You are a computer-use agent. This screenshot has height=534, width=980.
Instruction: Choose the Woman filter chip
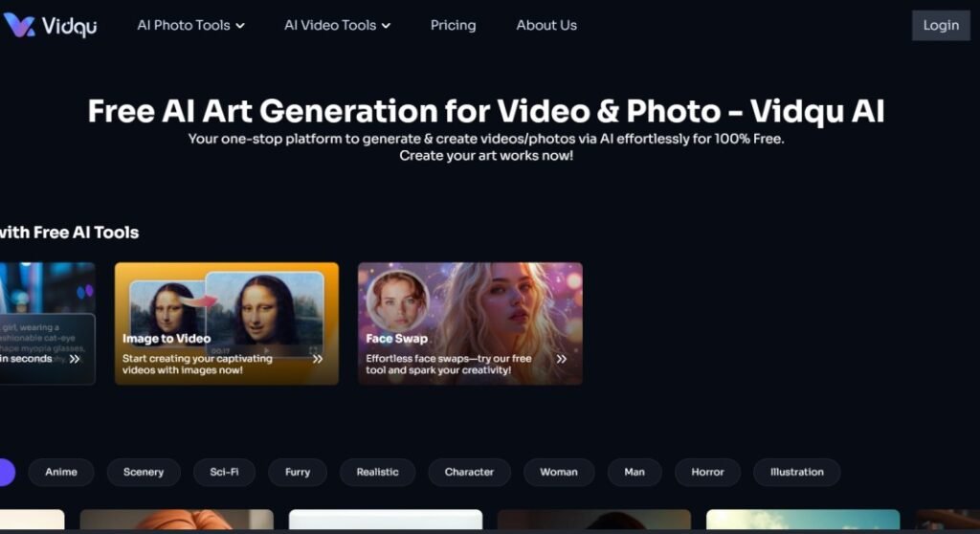tap(559, 472)
